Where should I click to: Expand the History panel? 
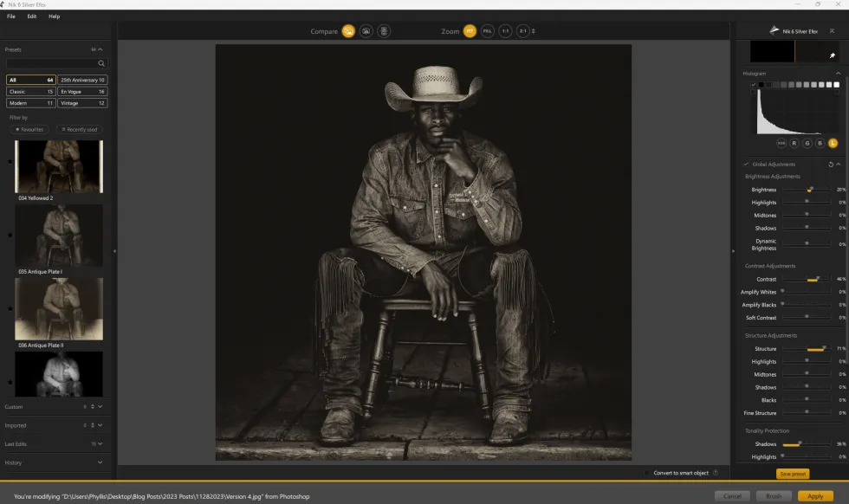(x=100, y=462)
